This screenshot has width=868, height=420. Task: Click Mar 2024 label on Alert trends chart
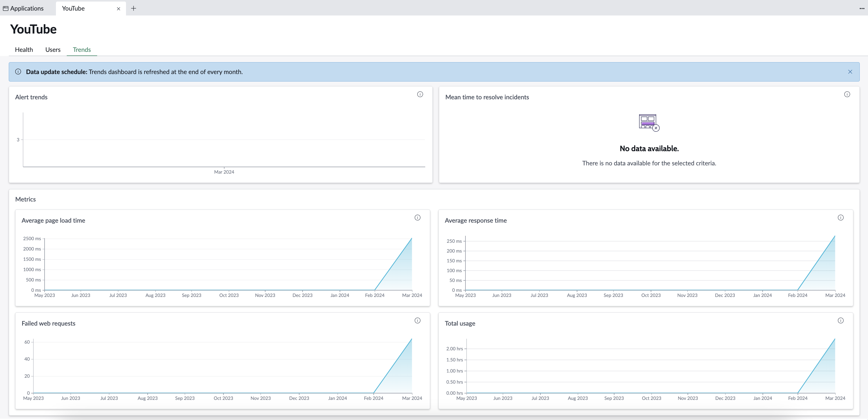(x=224, y=172)
